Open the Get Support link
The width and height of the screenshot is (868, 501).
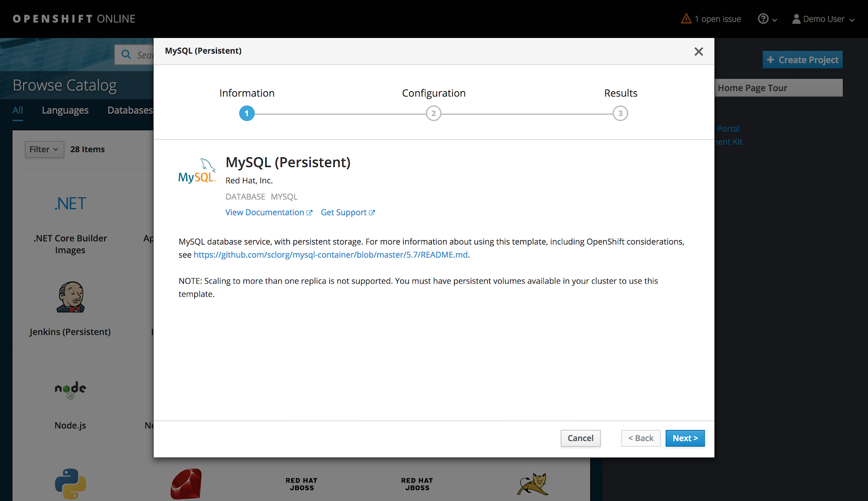[x=348, y=213]
